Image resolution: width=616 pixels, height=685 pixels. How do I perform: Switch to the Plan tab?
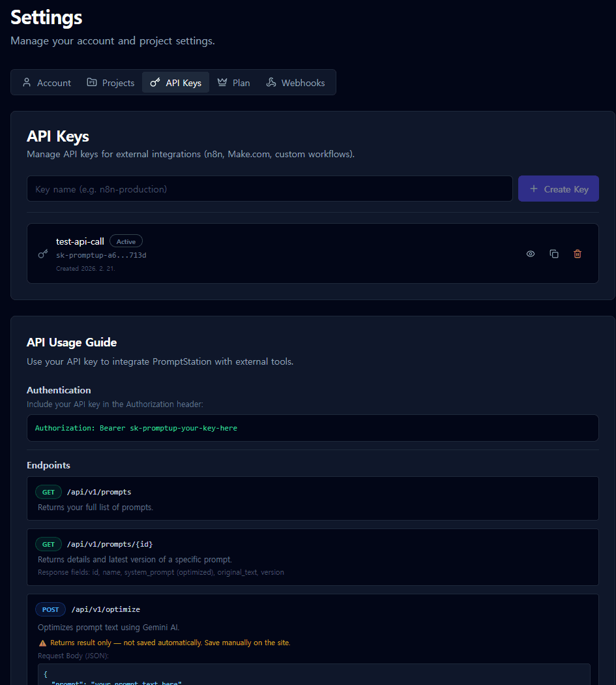[x=233, y=82]
